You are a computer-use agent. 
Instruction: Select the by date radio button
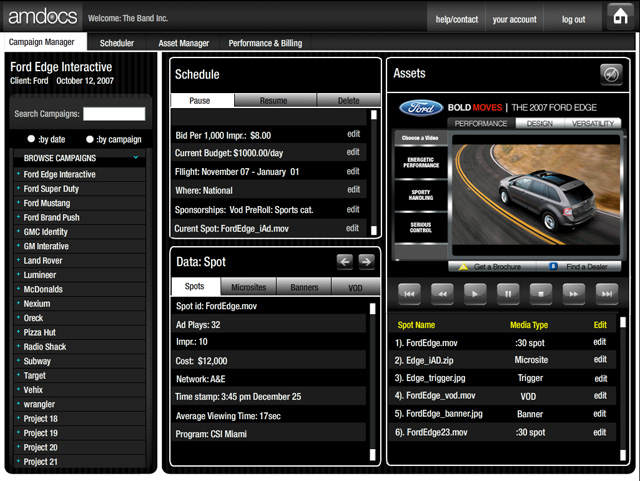(x=31, y=139)
